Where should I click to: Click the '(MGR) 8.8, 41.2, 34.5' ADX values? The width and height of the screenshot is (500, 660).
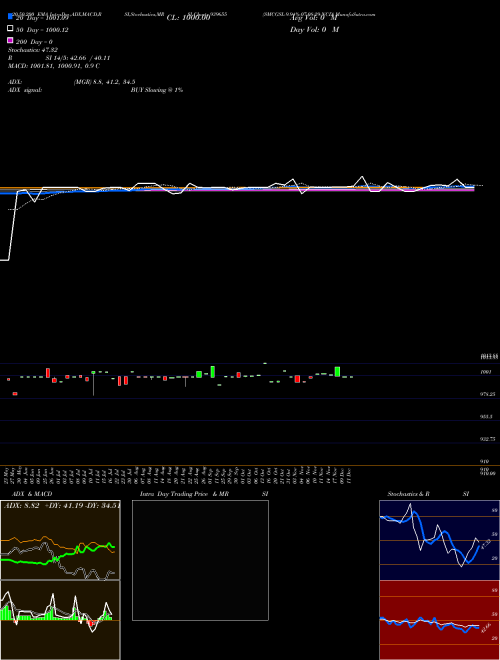coord(104,82)
